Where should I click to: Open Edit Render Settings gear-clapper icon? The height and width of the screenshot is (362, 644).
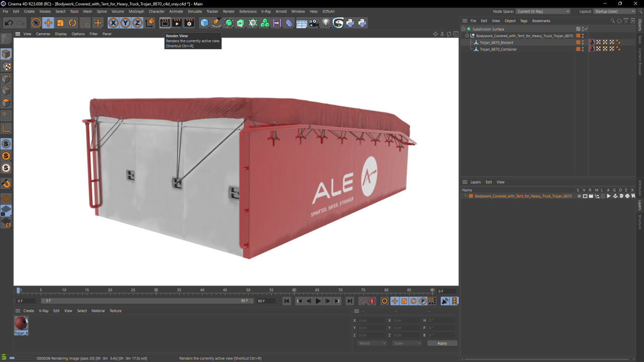(189, 23)
